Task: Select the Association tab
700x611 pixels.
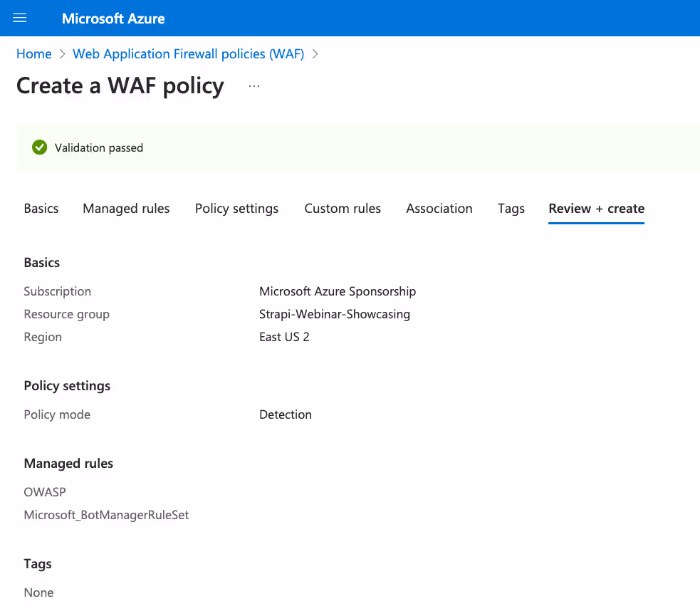Action: pyautogui.click(x=439, y=208)
